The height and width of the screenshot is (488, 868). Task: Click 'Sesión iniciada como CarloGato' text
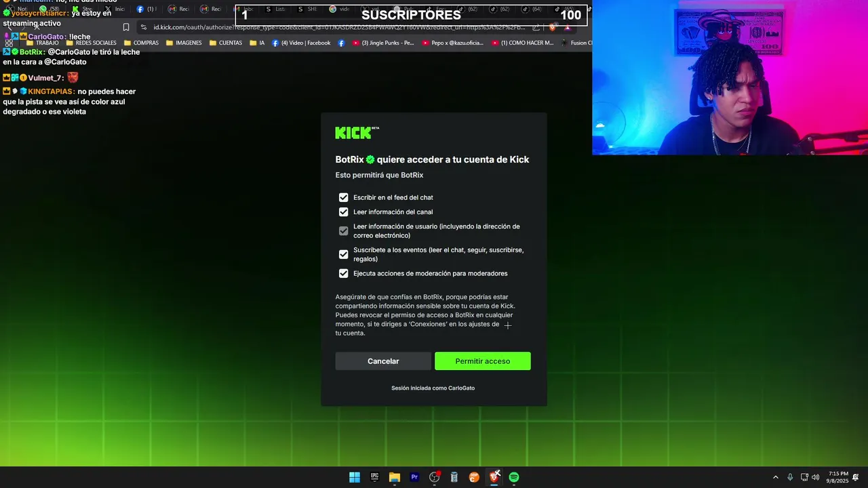click(x=433, y=388)
